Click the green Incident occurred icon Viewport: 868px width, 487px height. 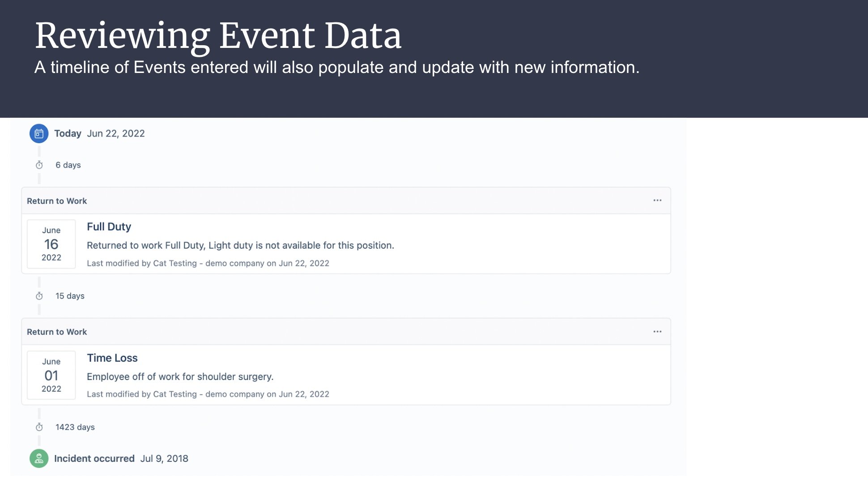39,458
